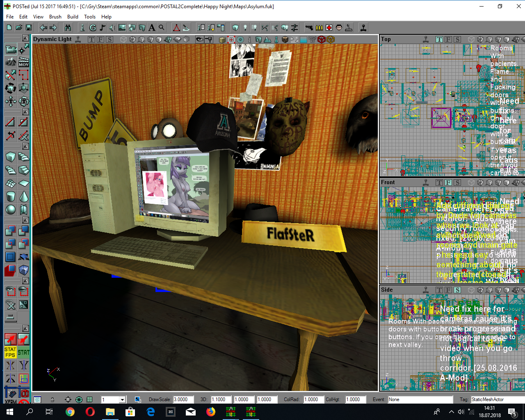Collapse the brush builders group arrow
Viewport: 525px width, 420px height.
(x=25, y=146)
